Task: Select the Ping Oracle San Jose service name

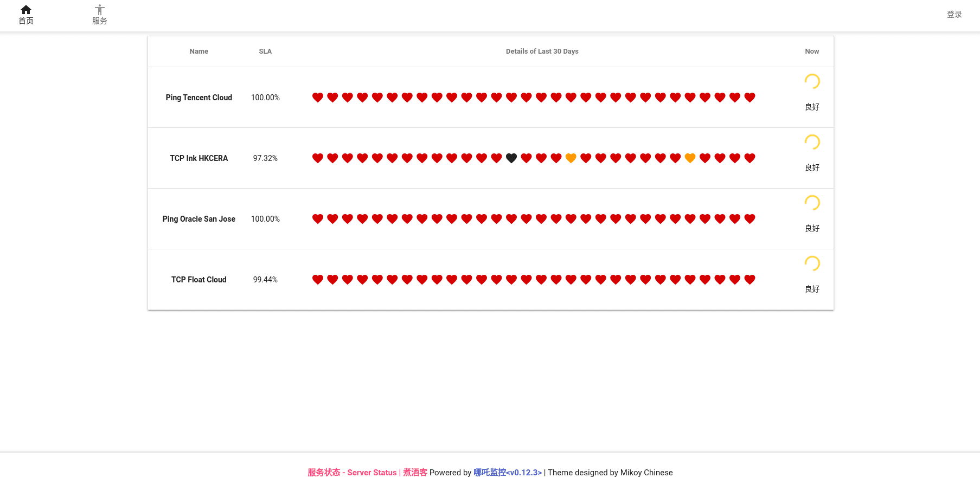Action: pyautogui.click(x=198, y=219)
